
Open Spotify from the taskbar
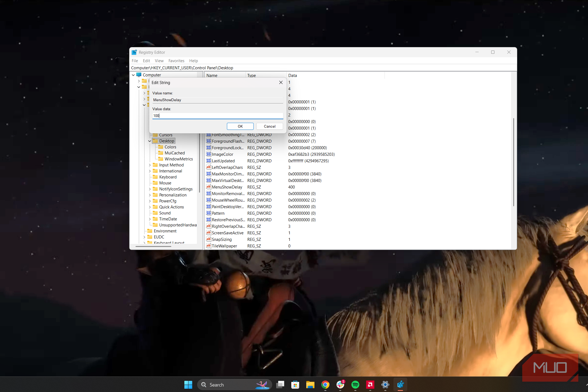[x=355, y=385]
